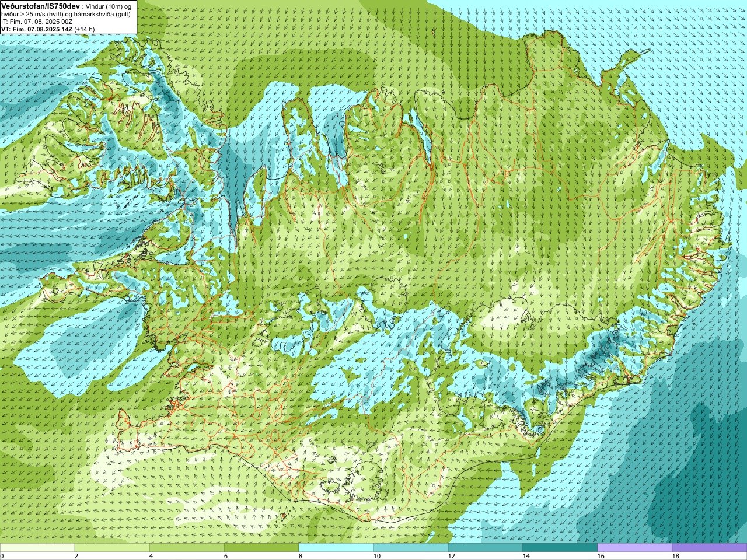
Task: Click the legend scale label "6"
Action: pyautogui.click(x=226, y=556)
